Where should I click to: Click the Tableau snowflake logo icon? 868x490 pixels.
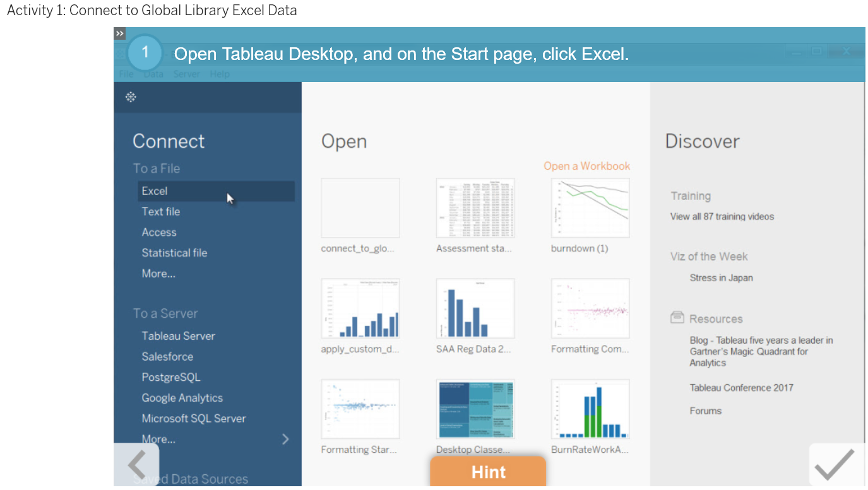[x=130, y=97]
